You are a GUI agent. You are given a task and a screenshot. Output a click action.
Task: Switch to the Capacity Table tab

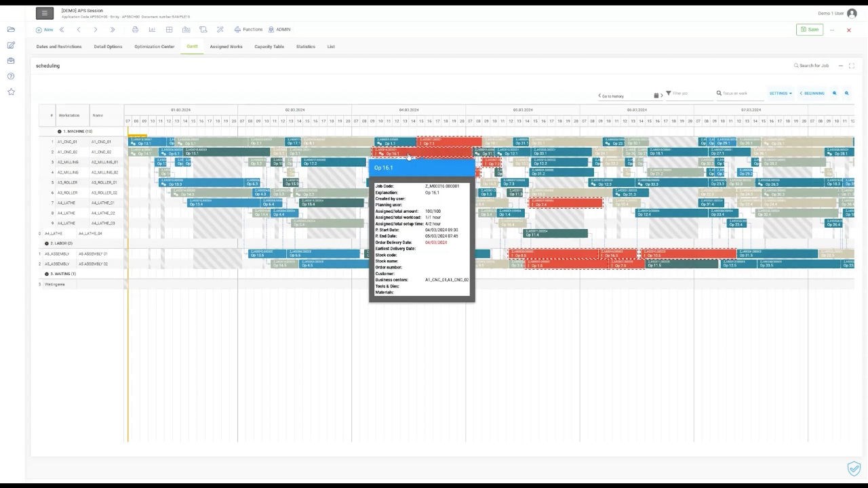point(269,47)
